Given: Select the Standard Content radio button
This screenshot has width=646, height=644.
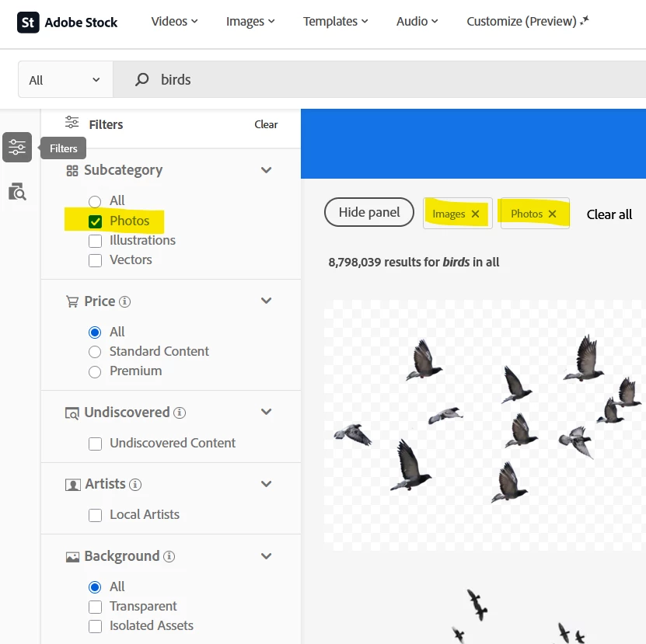Looking at the screenshot, I should click(95, 352).
